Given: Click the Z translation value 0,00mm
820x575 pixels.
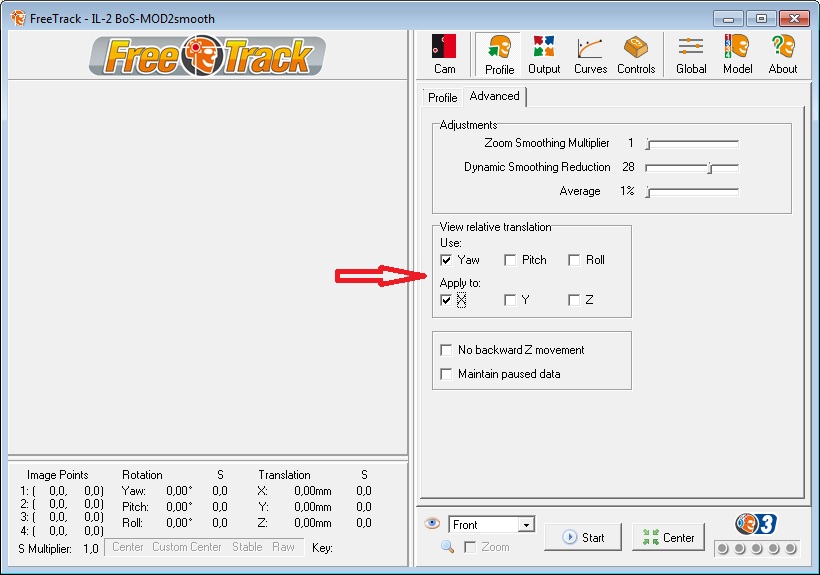Looking at the screenshot, I should (313, 523).
